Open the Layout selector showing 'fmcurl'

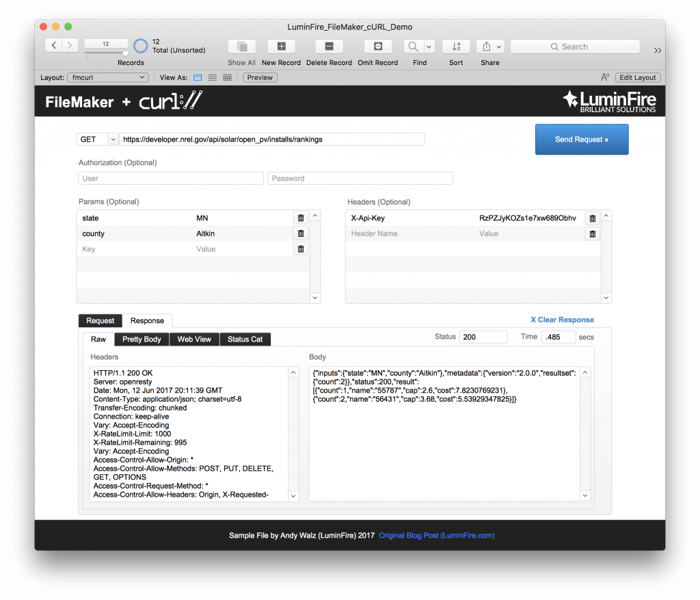tap(107, 77)
